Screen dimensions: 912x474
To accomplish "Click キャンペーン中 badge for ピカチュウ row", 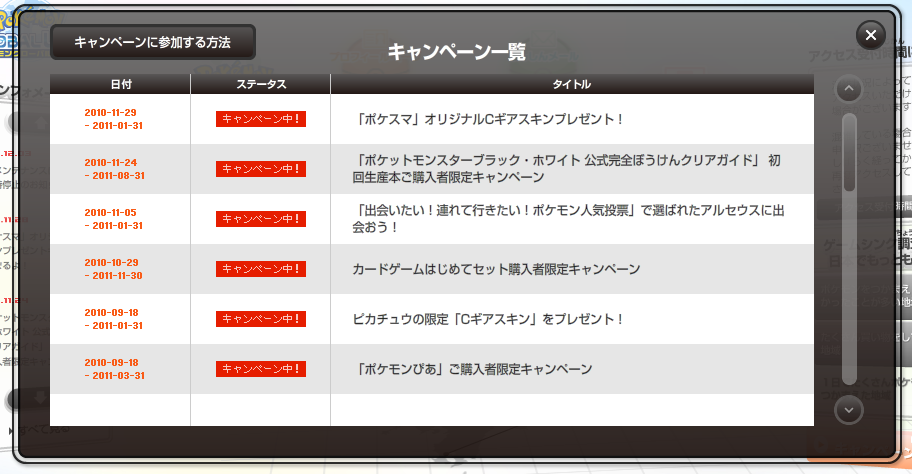I will point(260,319).
